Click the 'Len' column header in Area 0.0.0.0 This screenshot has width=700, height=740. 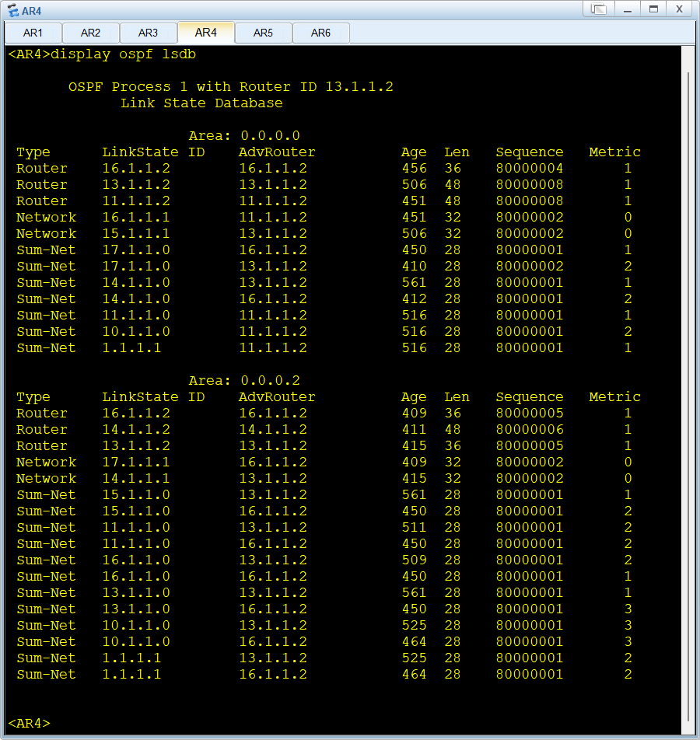coord(457,152)
